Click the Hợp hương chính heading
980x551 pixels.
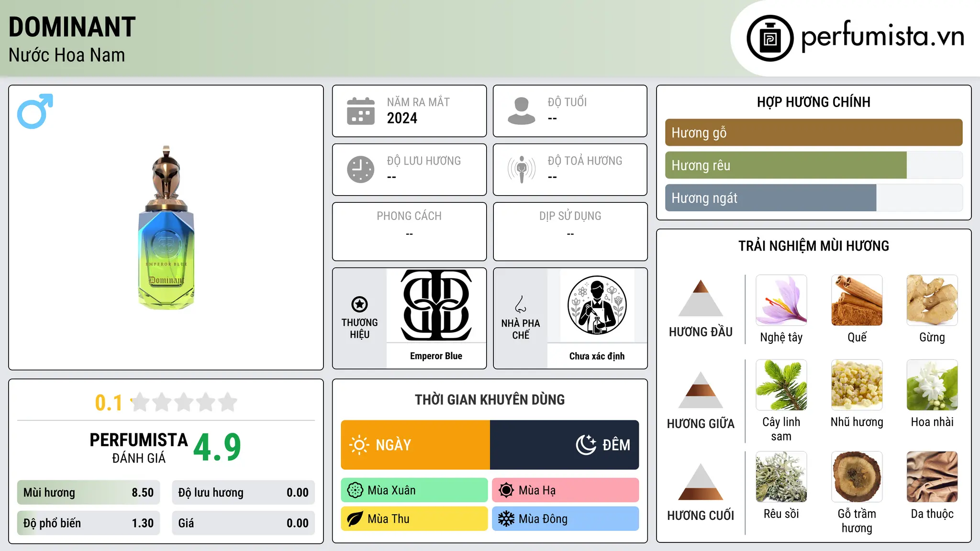813,102
